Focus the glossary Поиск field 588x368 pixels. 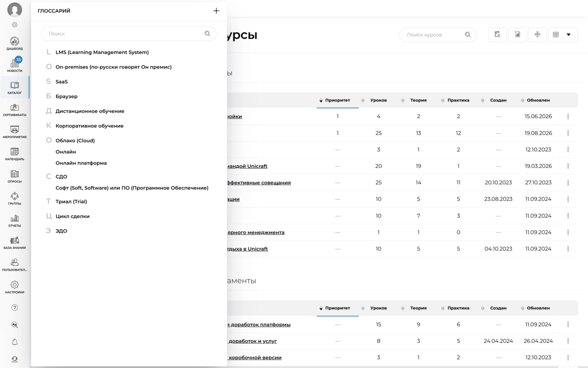(128, 33)
